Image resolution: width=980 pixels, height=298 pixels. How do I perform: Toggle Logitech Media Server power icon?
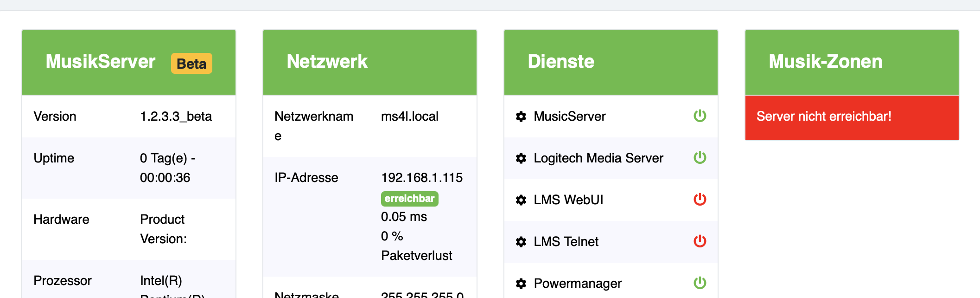tap(700, 158)
